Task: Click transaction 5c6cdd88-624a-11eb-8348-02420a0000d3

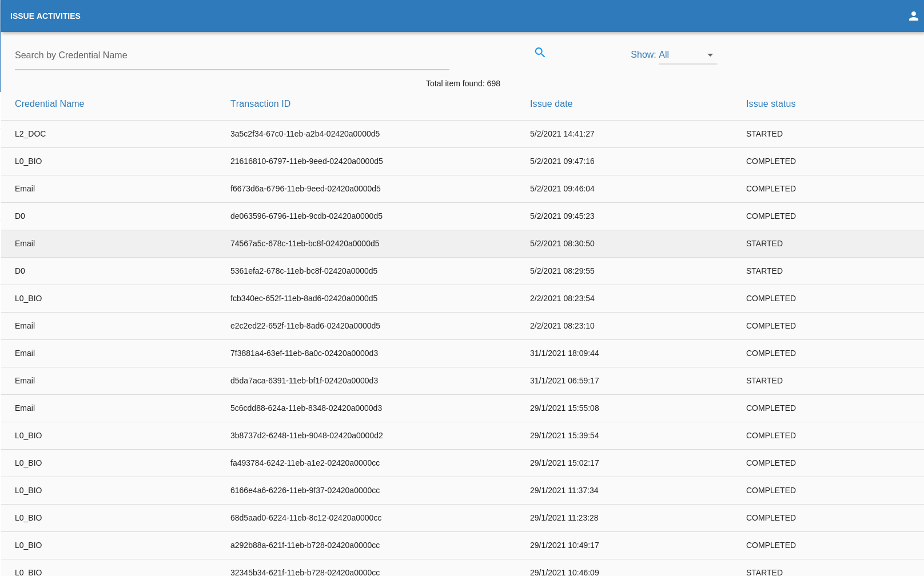Action: 306,408
